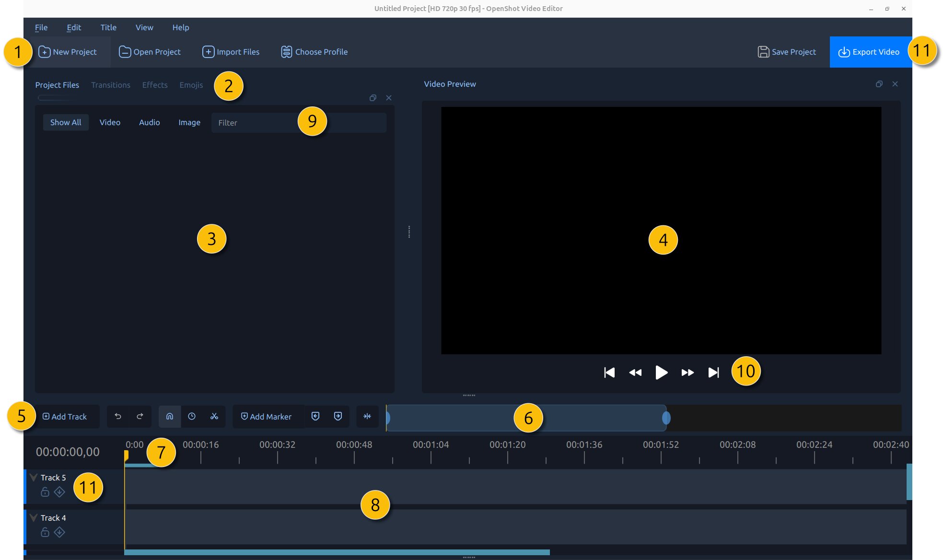Screen dimensions: 943x560
Task: Click the redo arrow above the timeline
Action: [140, 416]
